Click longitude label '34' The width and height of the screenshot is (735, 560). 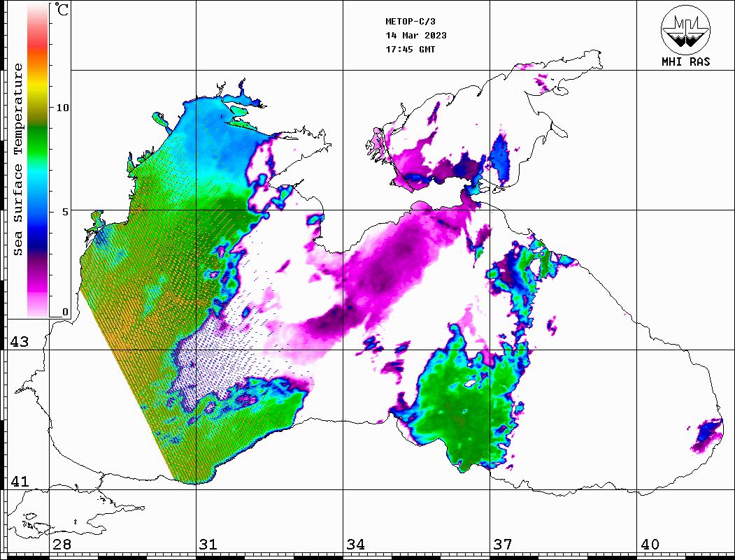(x=356, y=545)
